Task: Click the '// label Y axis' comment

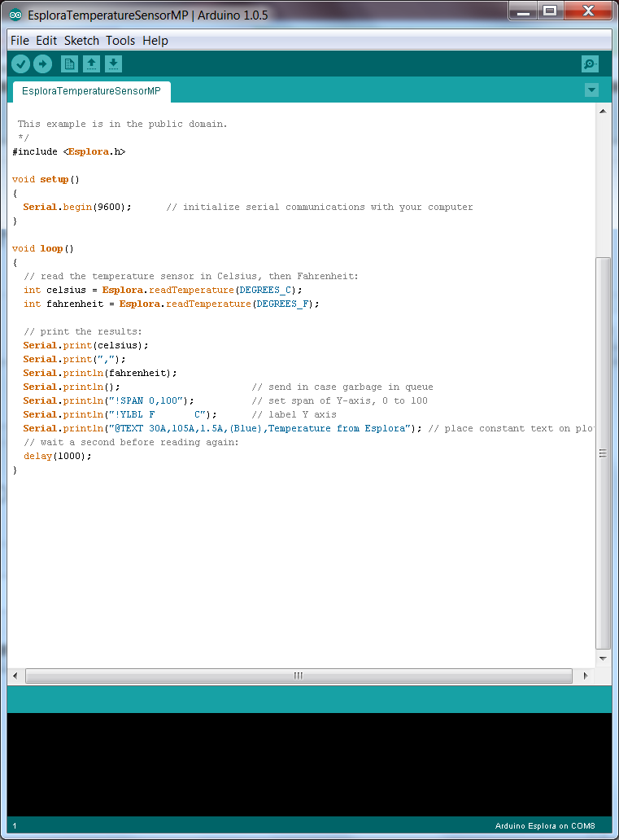Action: [294, 414]
